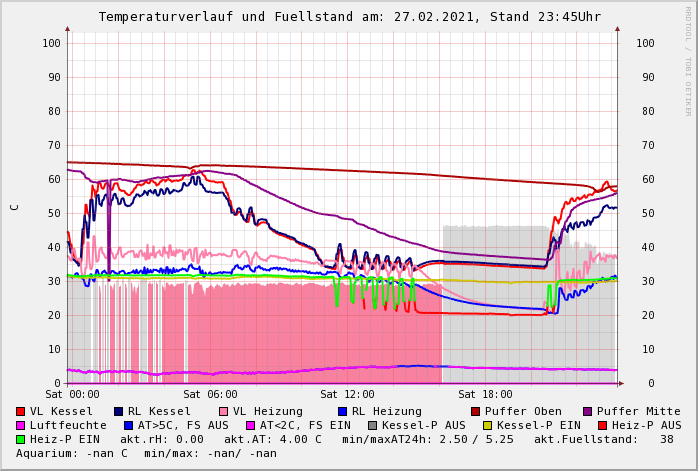Select the gray Kessel-P AUS swatch
The width and height of the screenshot is (698, 471).
tap(372, 425)
